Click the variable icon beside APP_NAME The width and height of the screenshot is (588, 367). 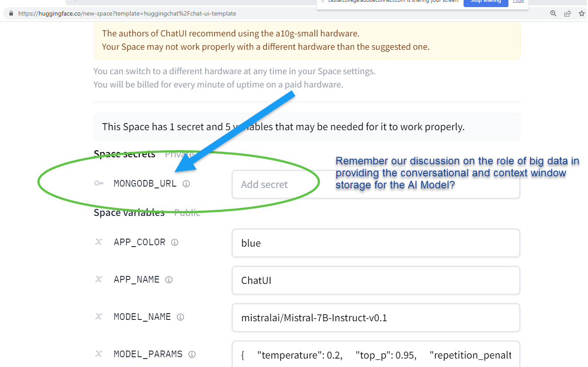99,279
